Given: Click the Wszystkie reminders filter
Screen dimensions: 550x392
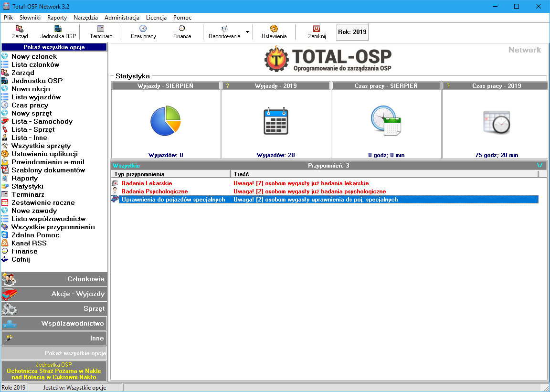Looking at the screenshot, I should pos(126,166).
